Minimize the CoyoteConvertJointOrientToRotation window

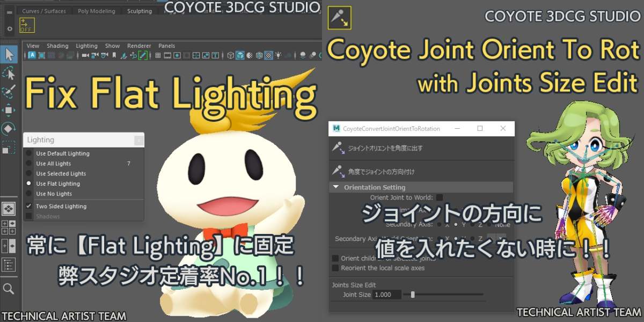coord(457,128)
